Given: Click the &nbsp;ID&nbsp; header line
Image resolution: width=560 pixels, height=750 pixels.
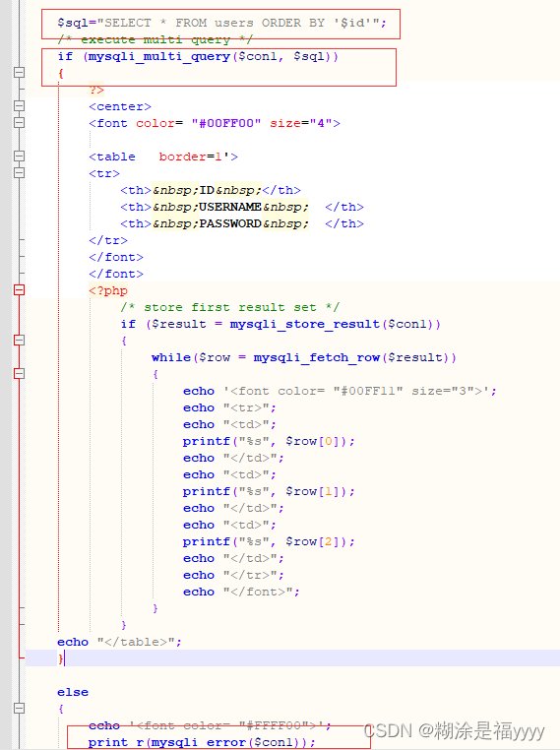Looking at the screenshot, I should tap(211, 190).
